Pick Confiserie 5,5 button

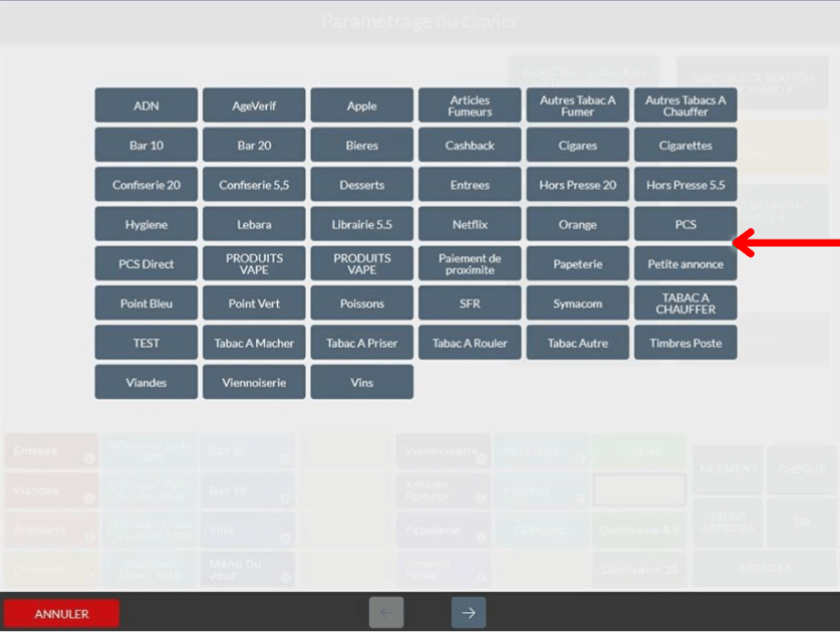254,185
